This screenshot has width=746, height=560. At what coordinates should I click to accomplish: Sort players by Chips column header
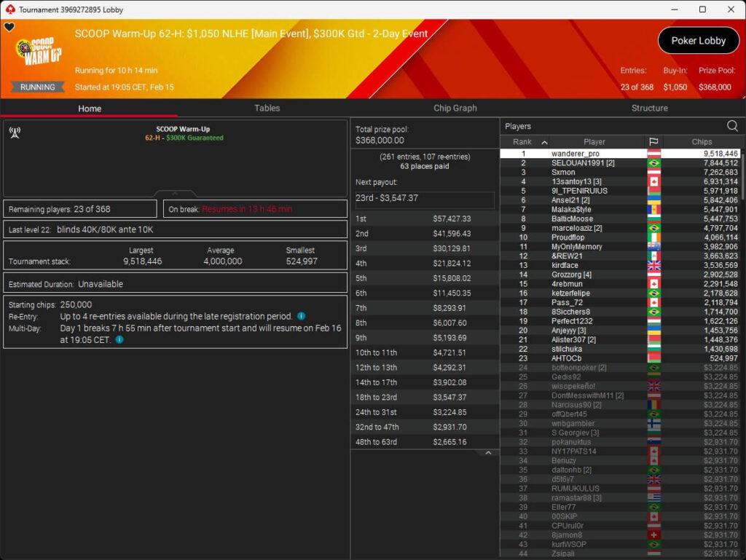point(702,142)
